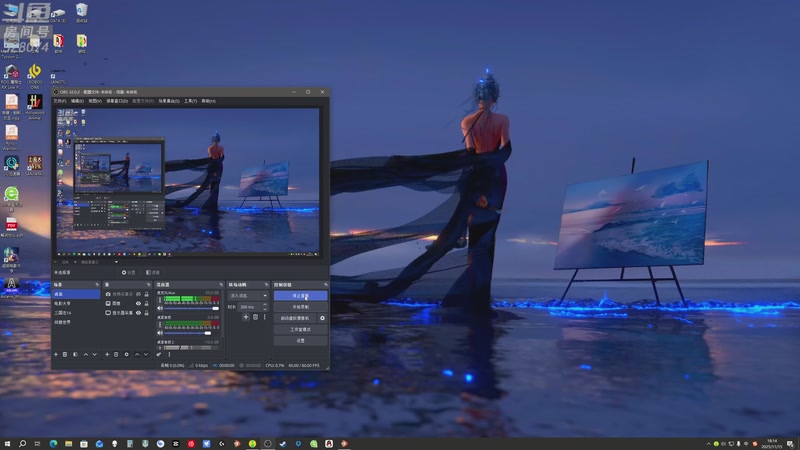Click 启动虚拟摄像机 start virtual camera

295,318
